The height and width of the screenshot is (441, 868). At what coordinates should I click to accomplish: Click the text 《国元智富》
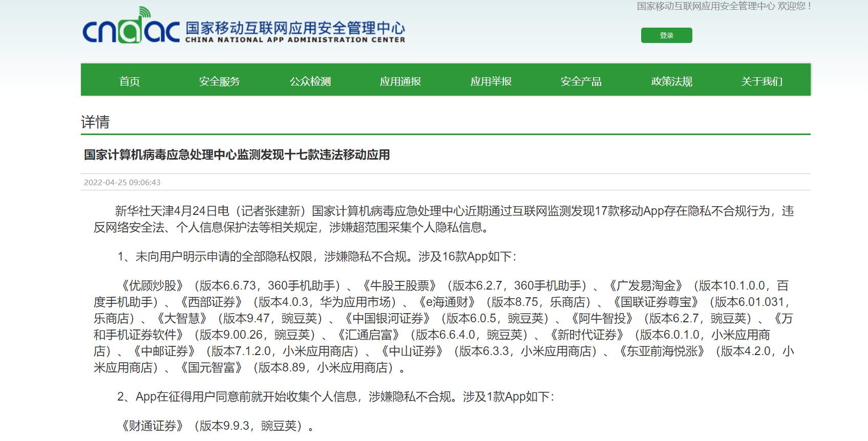[211, 367]
